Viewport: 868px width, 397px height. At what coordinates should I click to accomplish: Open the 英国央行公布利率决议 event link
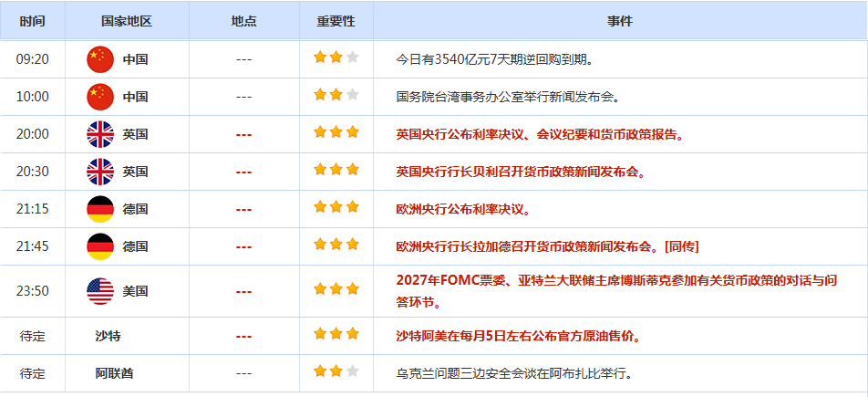[540, 134]
